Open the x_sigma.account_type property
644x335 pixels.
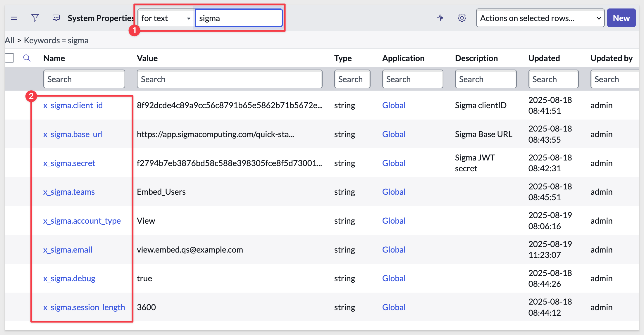pos(82,221)
